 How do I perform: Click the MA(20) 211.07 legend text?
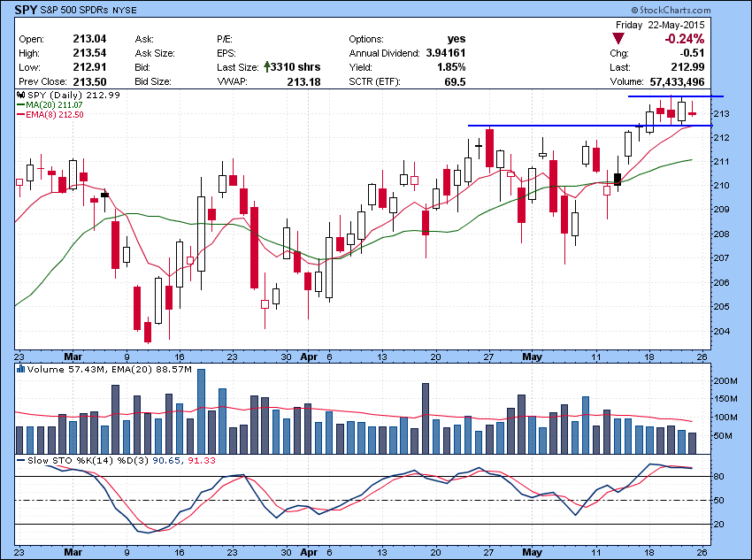tap(54, 105)
